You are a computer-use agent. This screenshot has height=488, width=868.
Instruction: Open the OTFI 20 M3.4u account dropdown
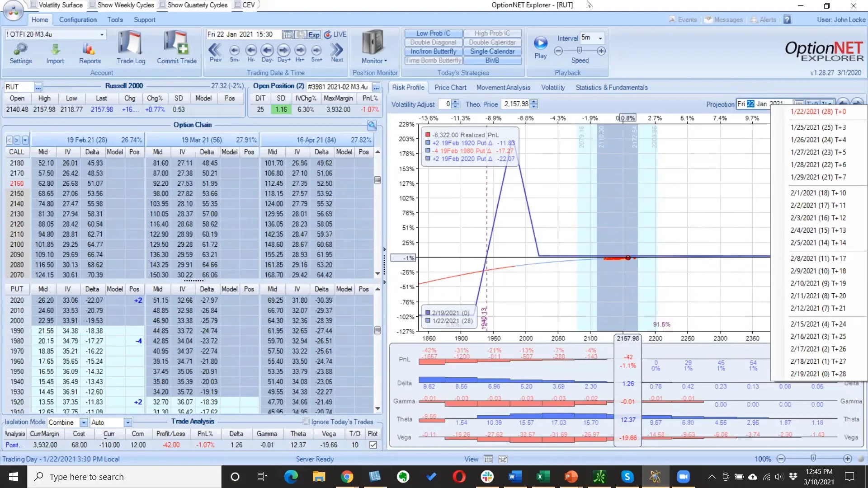pyautogui.click(x=102, y=35)
